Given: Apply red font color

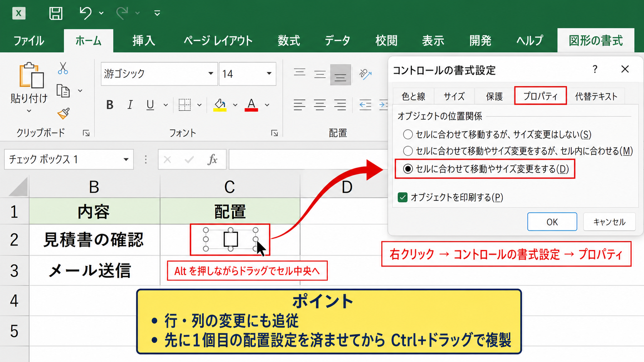Looking at the screenshot, I should point(251,105).
